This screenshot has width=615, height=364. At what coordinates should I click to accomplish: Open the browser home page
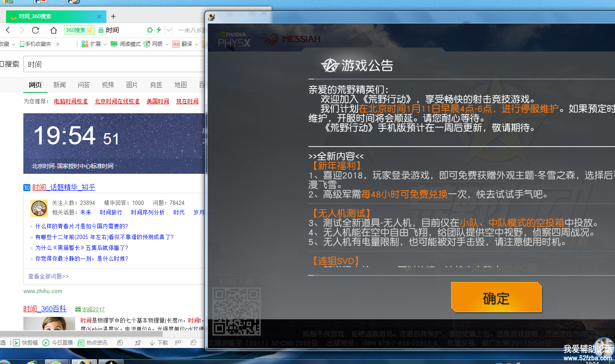click(x=54, y=30)
